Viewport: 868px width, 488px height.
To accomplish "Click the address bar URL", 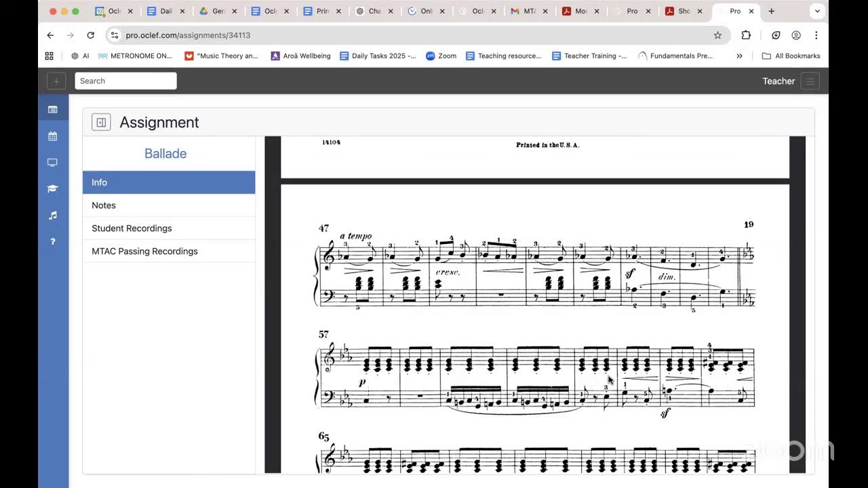I will pyautogui.click(x=188, y=35).
